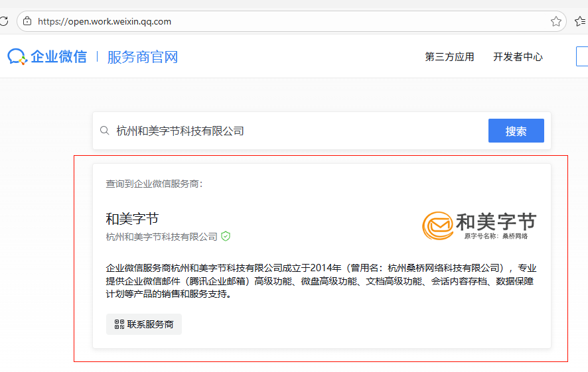
Task: Focus the provider search input field
Action: pyautogui.click(x=299, y=131)
